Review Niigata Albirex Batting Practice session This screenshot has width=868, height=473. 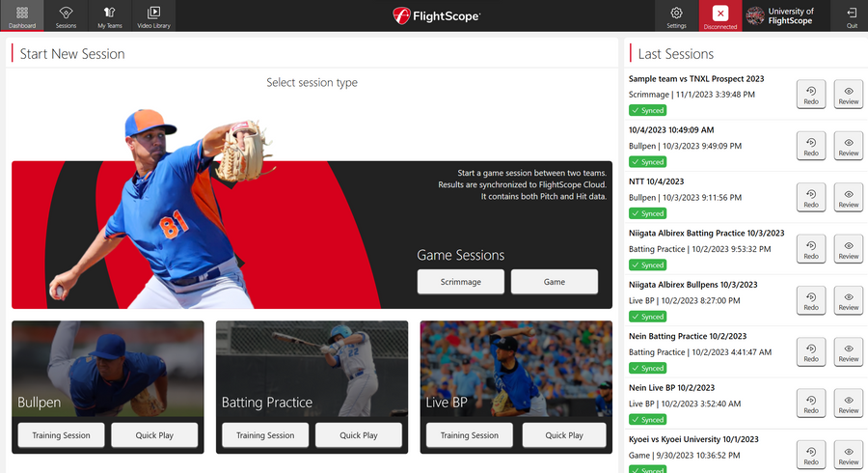coord(849,249)
